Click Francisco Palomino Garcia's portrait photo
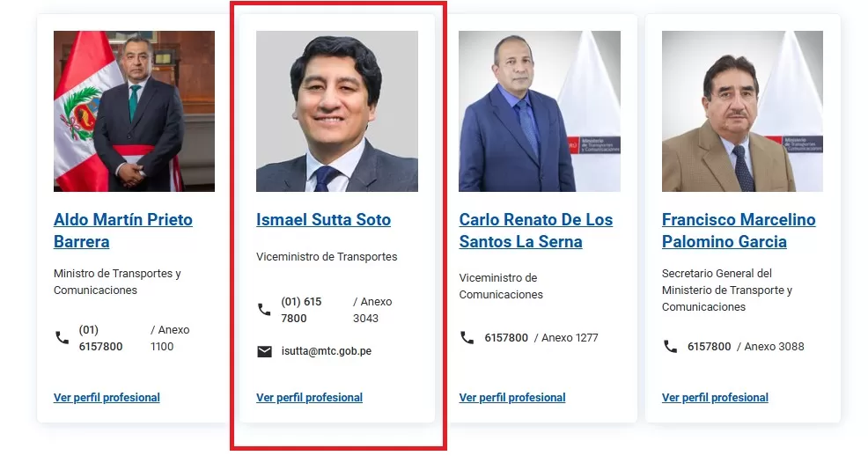 pos(742,111)
